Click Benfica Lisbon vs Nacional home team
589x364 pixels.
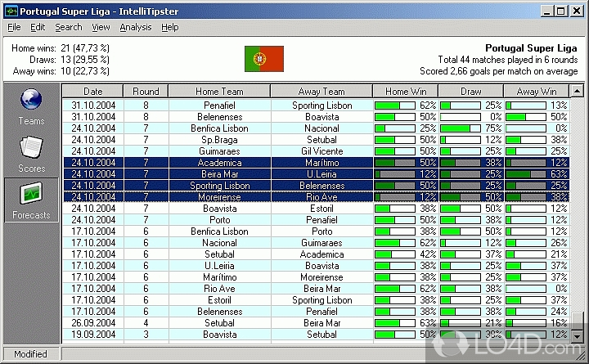(220, 128)
